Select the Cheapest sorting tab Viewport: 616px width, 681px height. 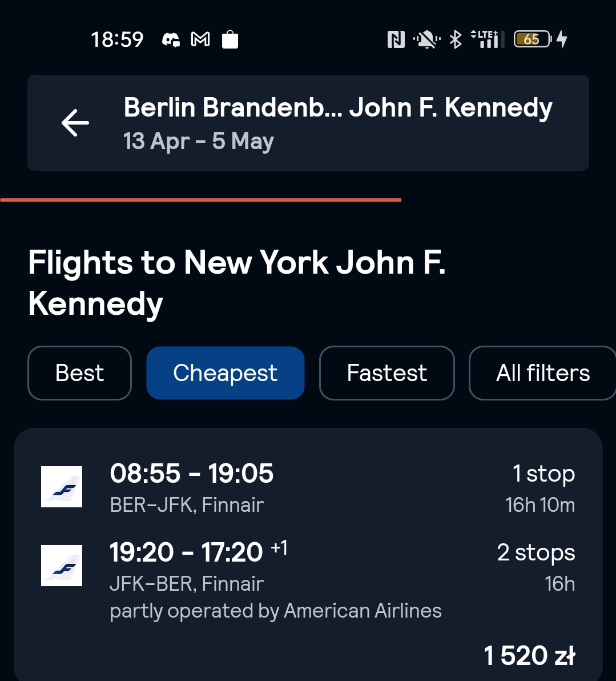tap(226, 373)
